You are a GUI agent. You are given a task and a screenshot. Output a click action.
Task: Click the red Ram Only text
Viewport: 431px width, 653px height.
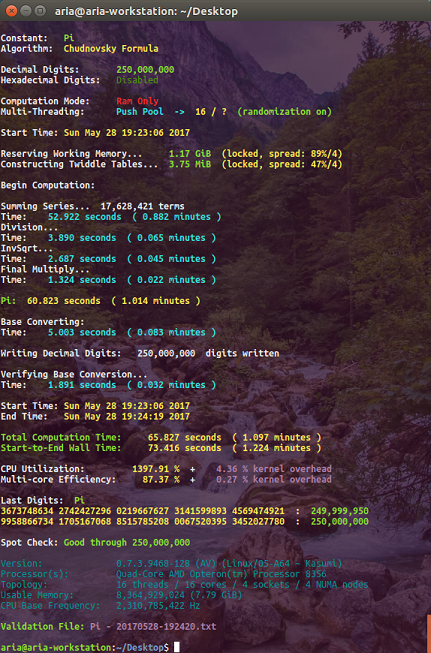pos(137,101)
